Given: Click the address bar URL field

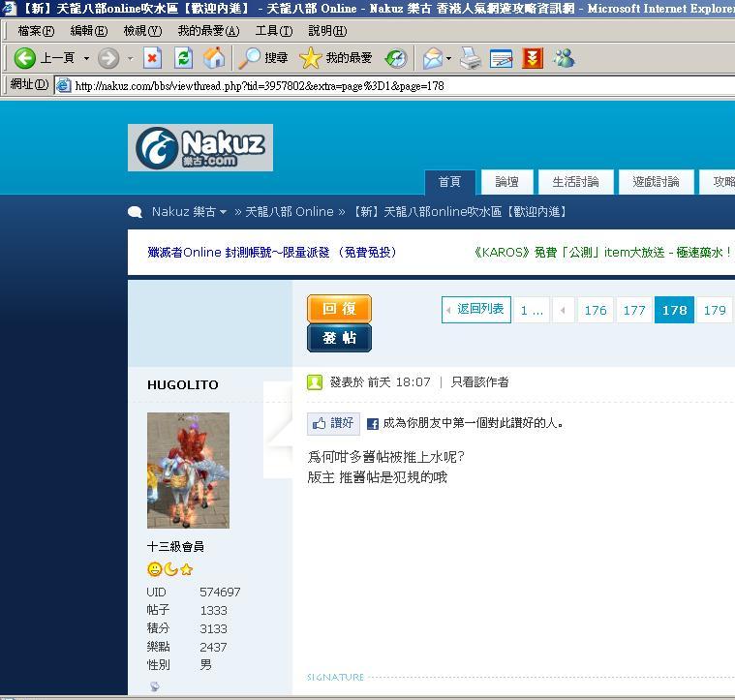Looking at the screenshot, I should click(387, 85).
